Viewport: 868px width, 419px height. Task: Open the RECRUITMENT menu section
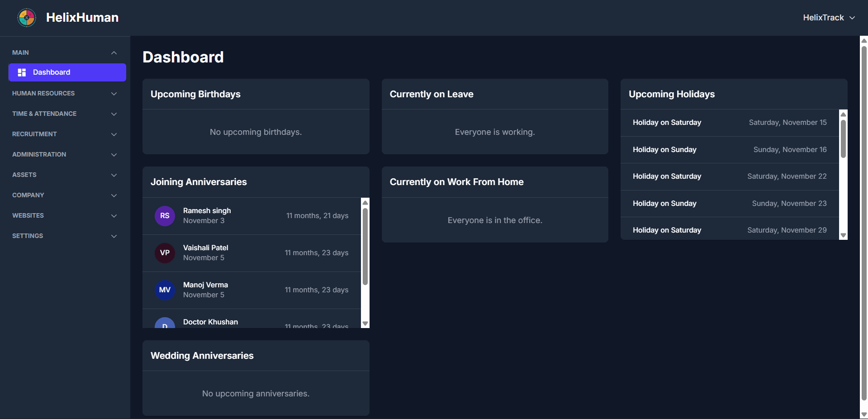65,134
